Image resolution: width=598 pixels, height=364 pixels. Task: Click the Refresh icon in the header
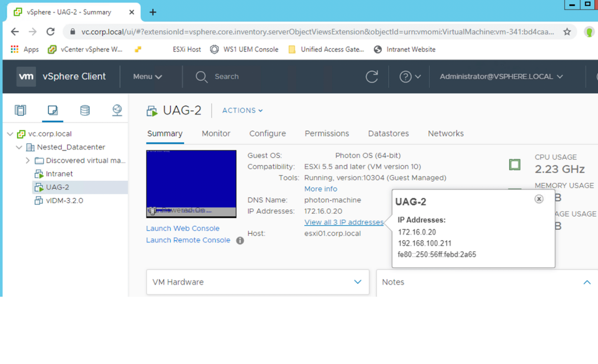pyautogui.click(x=372, y=76)
